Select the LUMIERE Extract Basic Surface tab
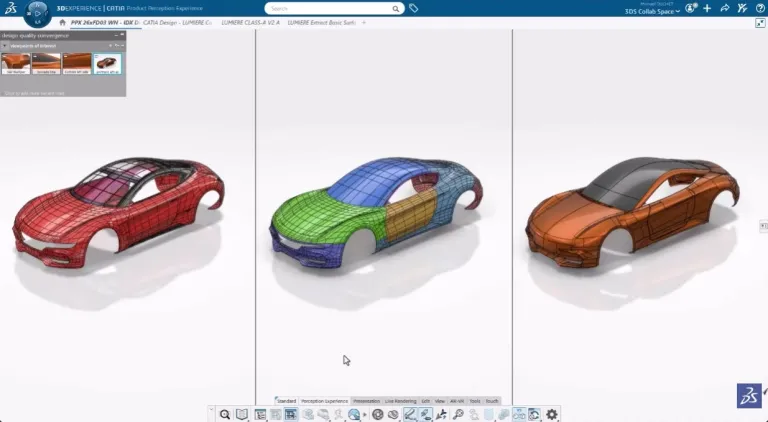This screenshot has width=768, height=422. coord(321,23)
